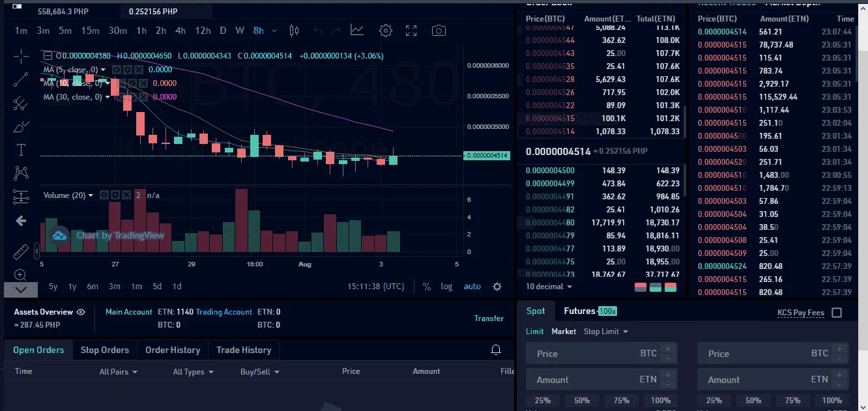The width and height of the screenshot is (868, 411).
Task: Expand the Volume (20) dropdown arrow
Action: coord(90,195)
